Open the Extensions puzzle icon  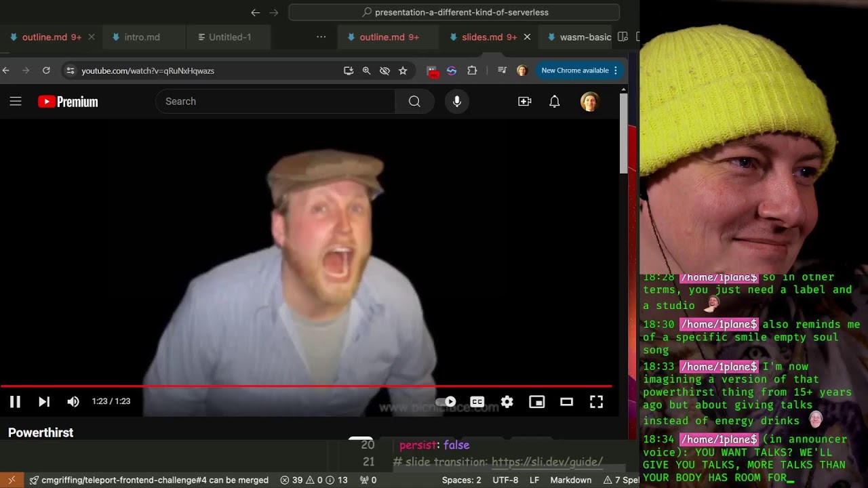pyautogui.click(x=472, y=70)
